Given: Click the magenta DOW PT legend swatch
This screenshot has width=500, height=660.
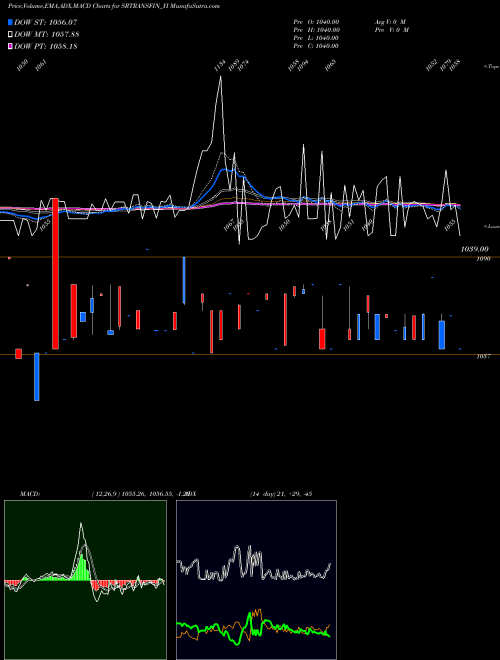Looking at the screenshot, I should pos(10,46).
